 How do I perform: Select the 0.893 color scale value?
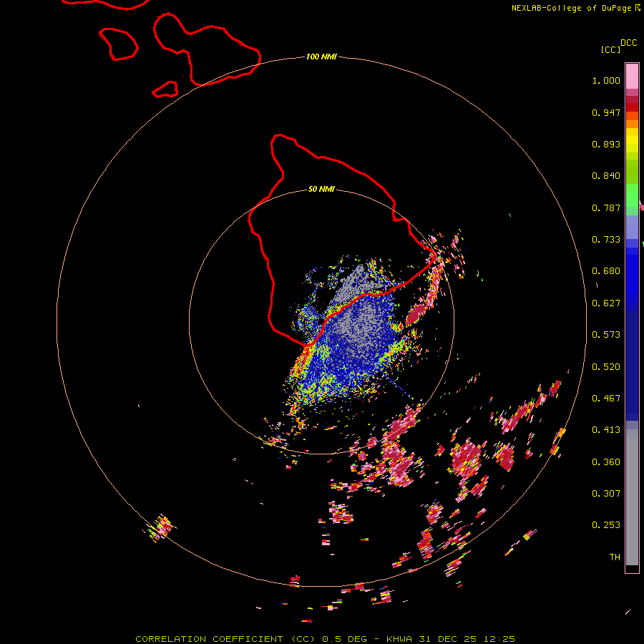tap(606, 144)
